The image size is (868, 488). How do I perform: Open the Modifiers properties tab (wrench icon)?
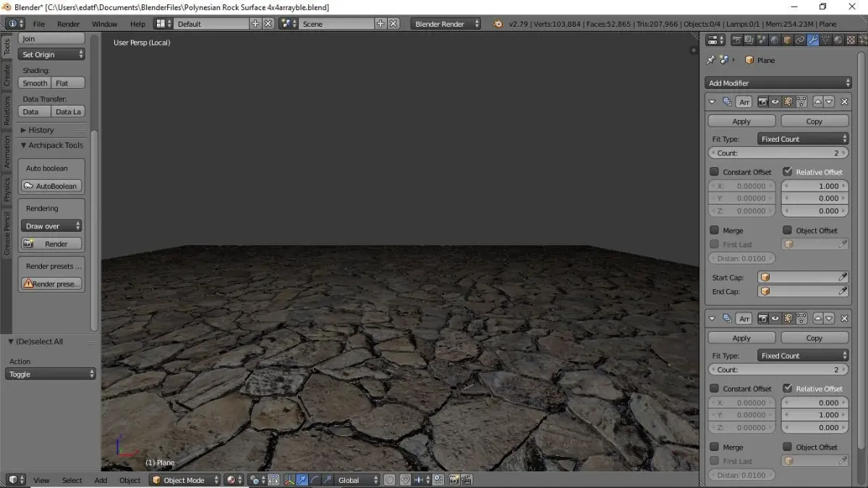(813, 40)
